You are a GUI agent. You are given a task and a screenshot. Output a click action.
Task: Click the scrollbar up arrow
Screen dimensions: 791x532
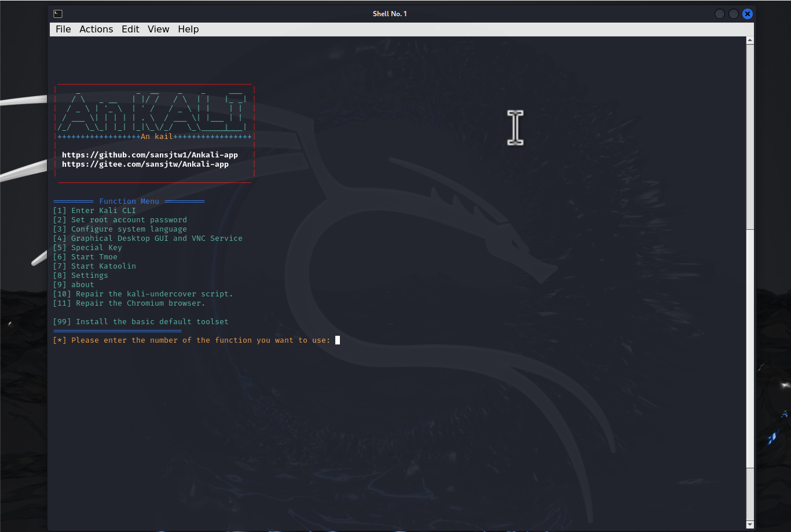pyautogui.click(x=750, y=41)
